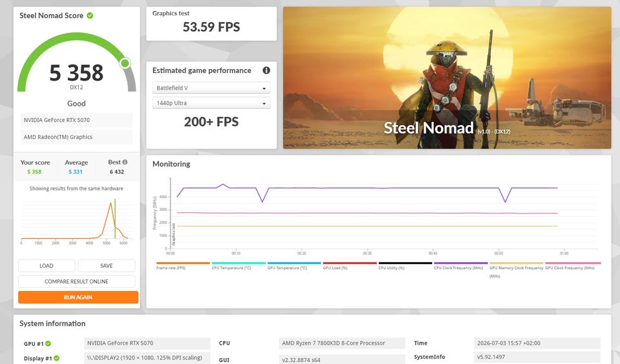Click the Steel Nomad benchmark banner image

tap(447, 77)
